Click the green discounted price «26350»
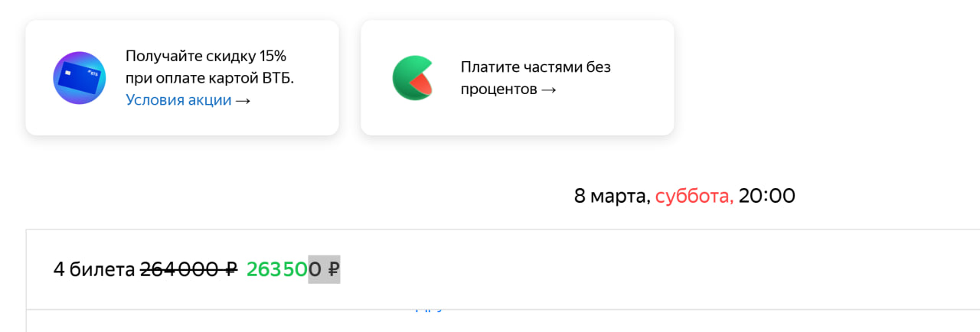The width and height of the screenshot is (980, 332). (x=276, y=269)
